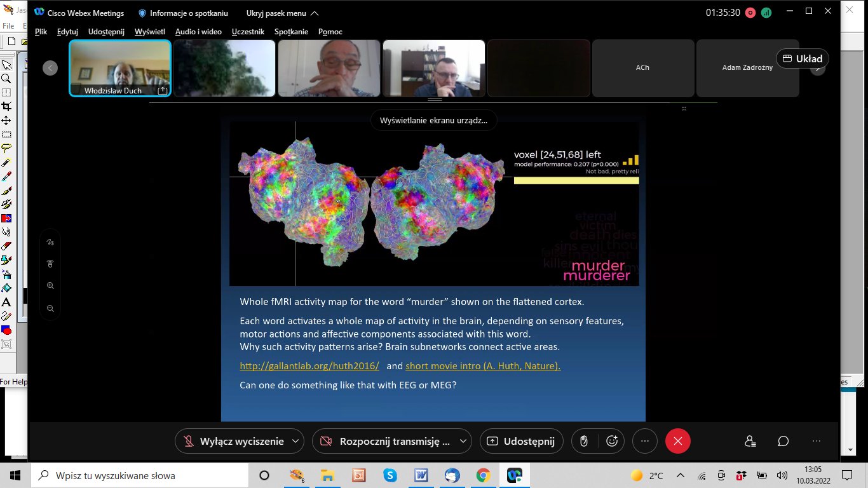Viewport: 868px width, 488px height.
Task: Select the Mover tool in Paint Shop Pro
Action: tap(6, 120)
